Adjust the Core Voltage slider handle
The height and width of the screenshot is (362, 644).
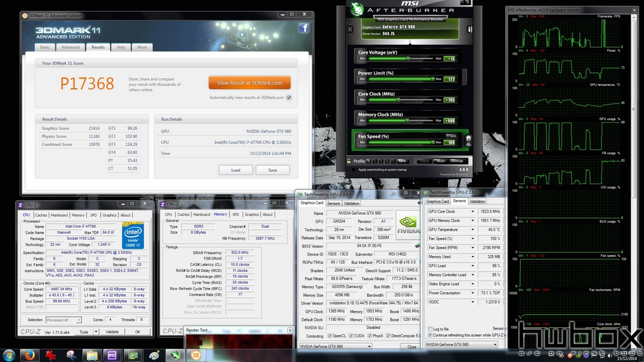(408, 58)
